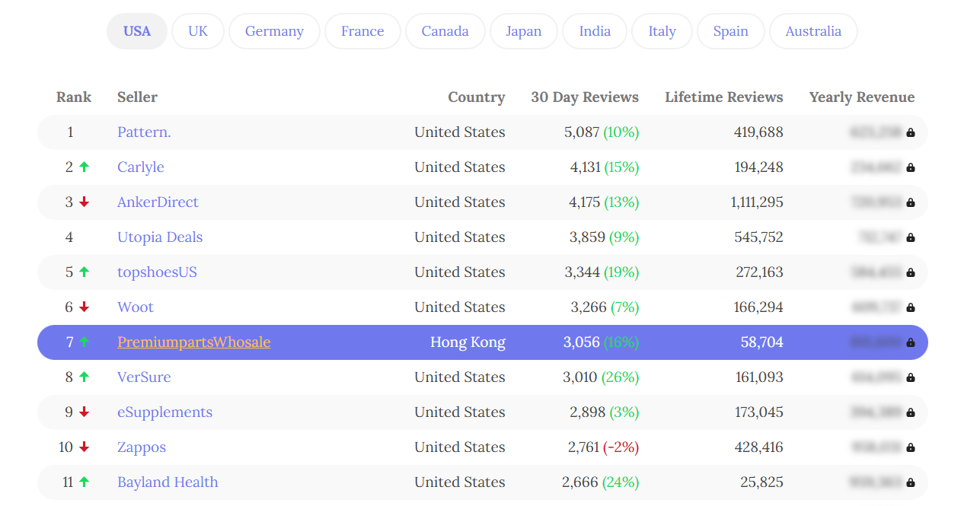The width and height of the screenshot is (980, 506).
Task: Click the 5,087 (10%) reviews cell
Action: click(x=602, y=132)
